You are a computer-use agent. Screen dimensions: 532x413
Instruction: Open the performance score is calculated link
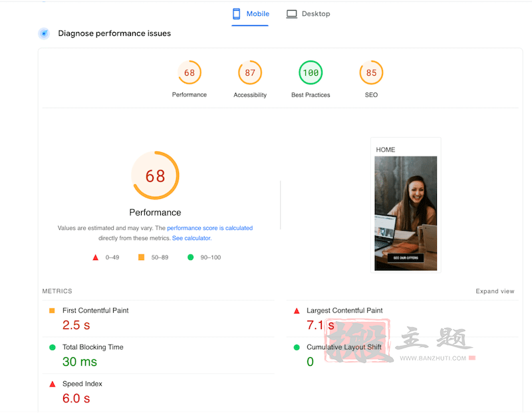point(209,228)
